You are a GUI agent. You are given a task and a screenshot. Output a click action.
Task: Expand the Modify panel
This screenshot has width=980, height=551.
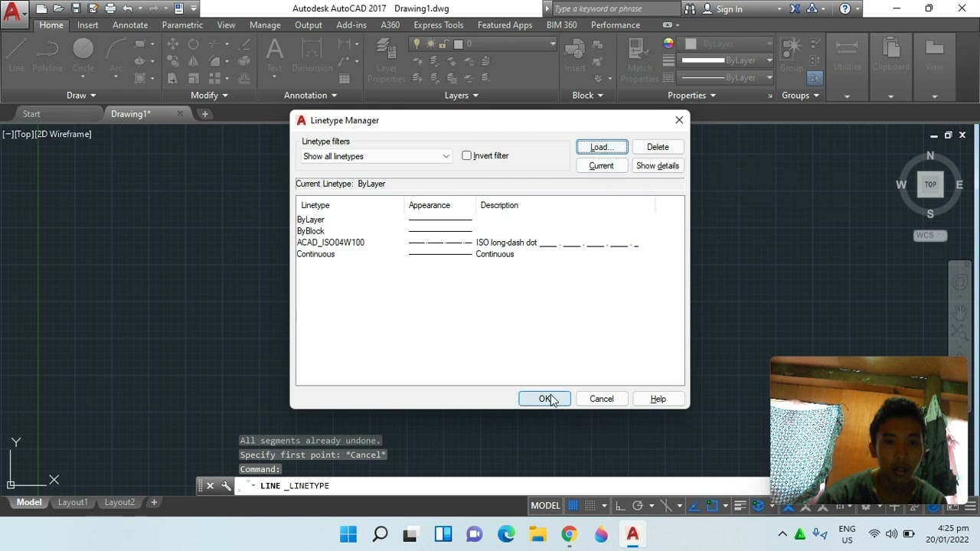[209, 95]
